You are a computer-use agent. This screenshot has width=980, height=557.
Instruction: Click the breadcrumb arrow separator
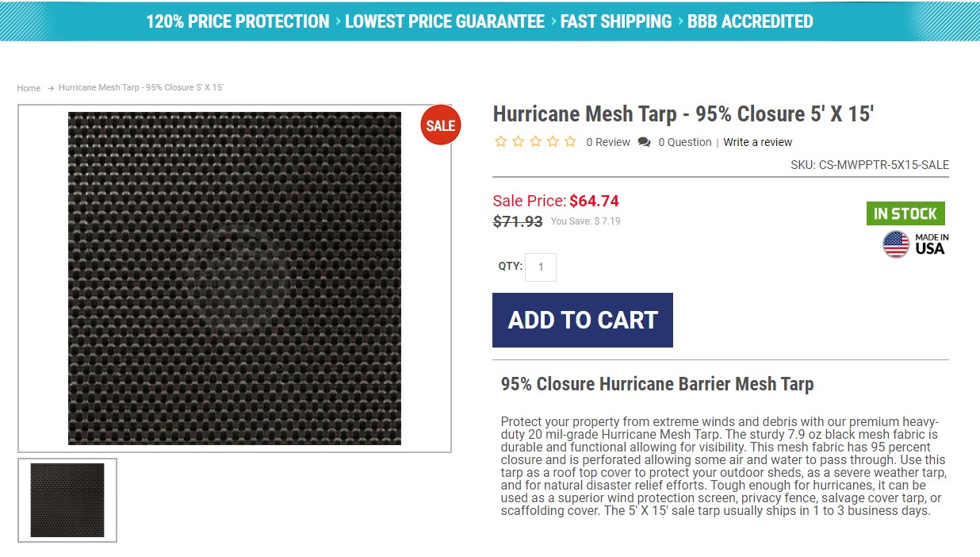click(x=51, y=88)
